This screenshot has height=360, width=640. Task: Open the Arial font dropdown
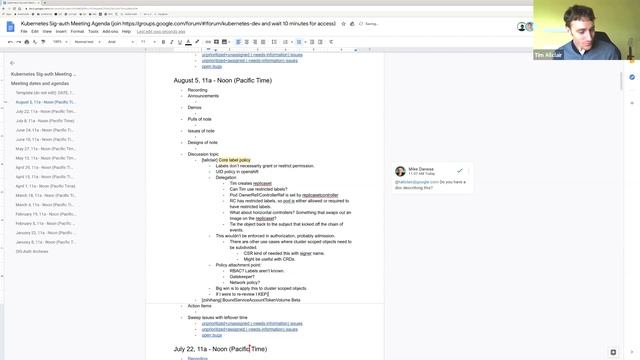pyautogui.click(x=121, y=42)
